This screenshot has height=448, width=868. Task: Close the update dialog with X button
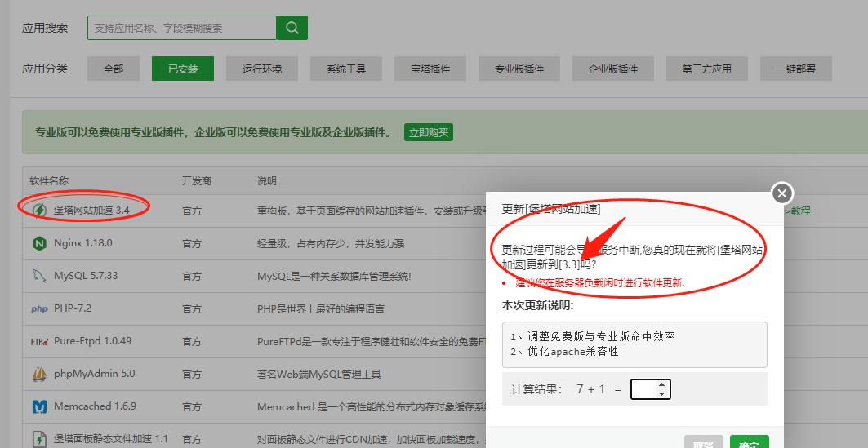(782, 193)
